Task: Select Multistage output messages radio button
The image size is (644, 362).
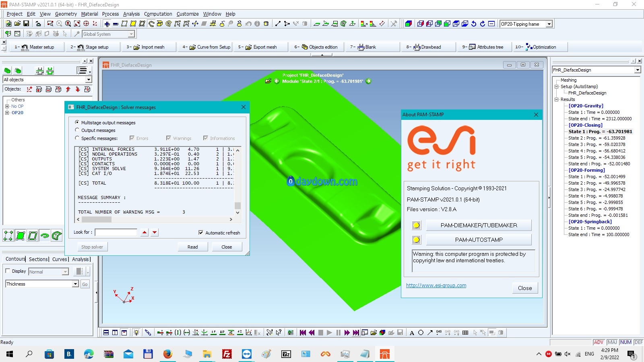Action: click(77, 122)
